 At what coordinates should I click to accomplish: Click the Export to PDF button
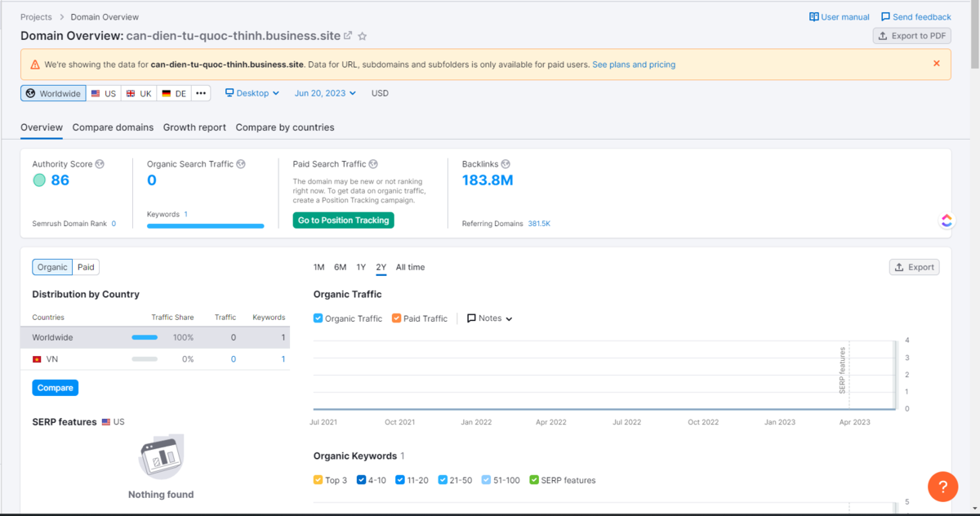click(912, 36)
